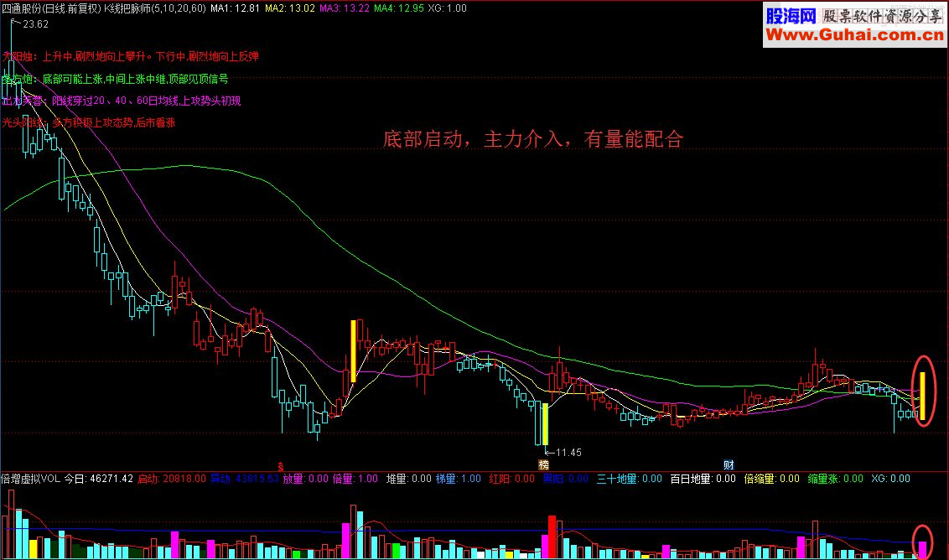
Task: Click the first yellow signal candle mid-chart
Action: pos(354,351)
